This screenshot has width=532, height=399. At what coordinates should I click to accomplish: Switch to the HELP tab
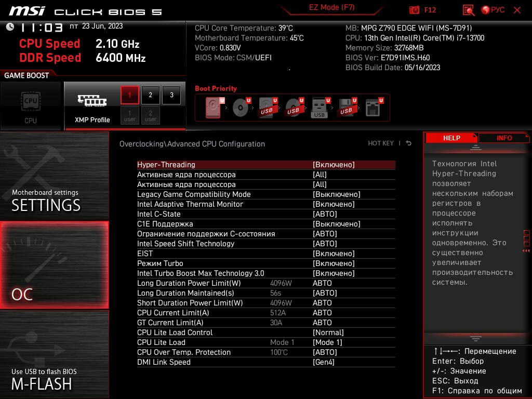(451, 138)
